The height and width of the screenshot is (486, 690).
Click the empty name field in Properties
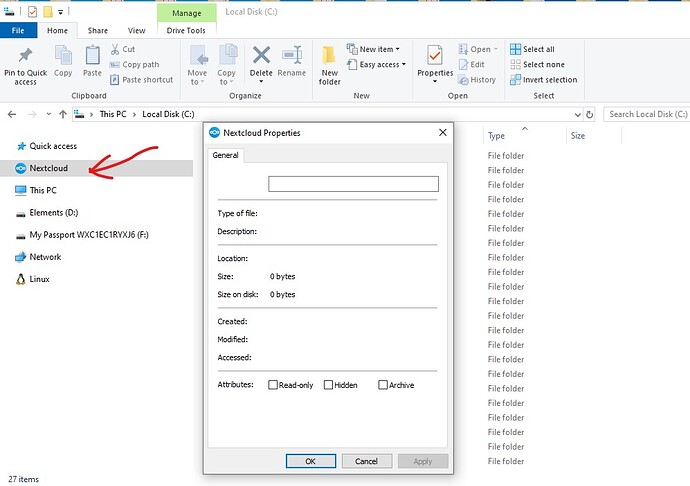[x=353, y=184]
